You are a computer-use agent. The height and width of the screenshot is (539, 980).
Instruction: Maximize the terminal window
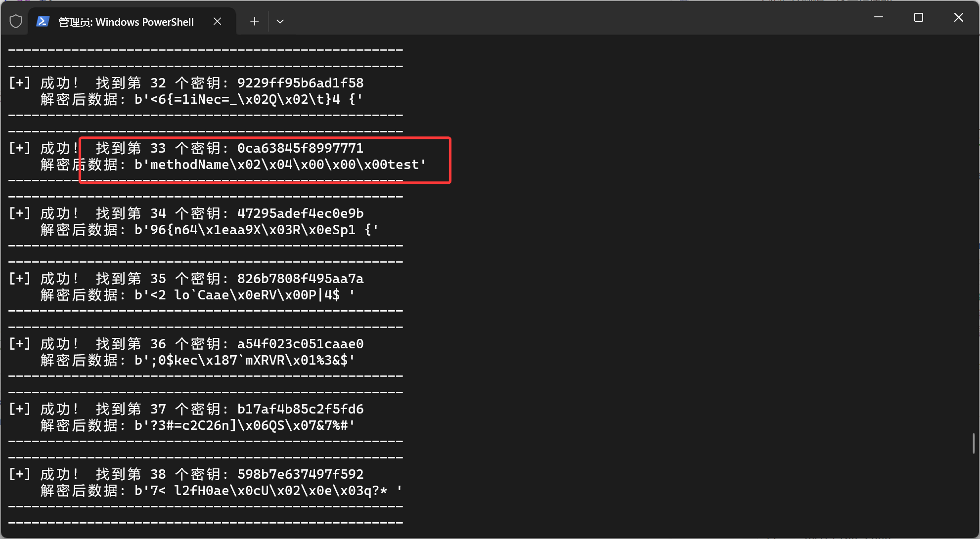tap(919, 17)
